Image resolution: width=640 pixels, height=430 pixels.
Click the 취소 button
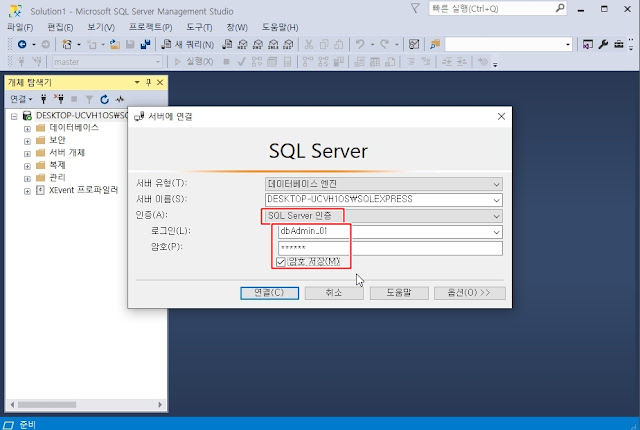coord(334,293)
